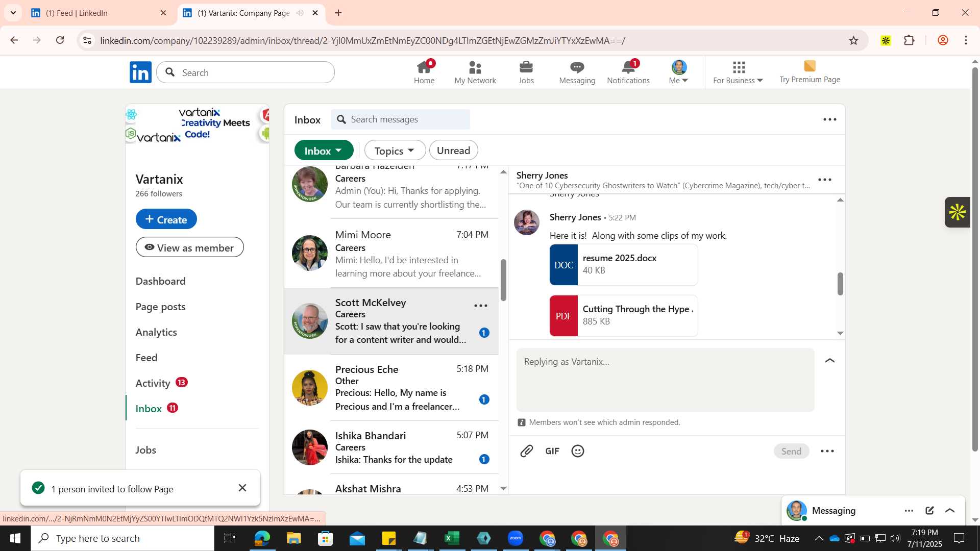The height and width of the screenshot is (551, 980).
Task: Click the floating yellow asterisk extension button
Action: pos(957,212)
